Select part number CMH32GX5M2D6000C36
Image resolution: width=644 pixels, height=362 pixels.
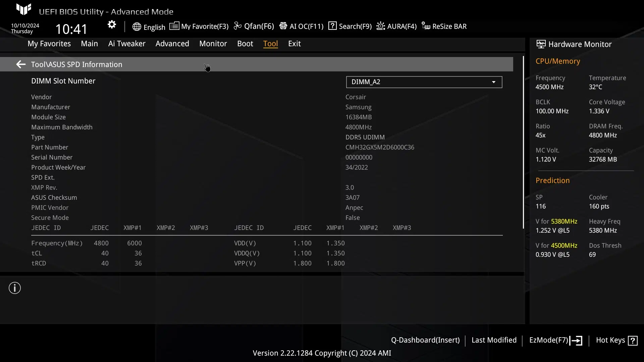[380, 147]
